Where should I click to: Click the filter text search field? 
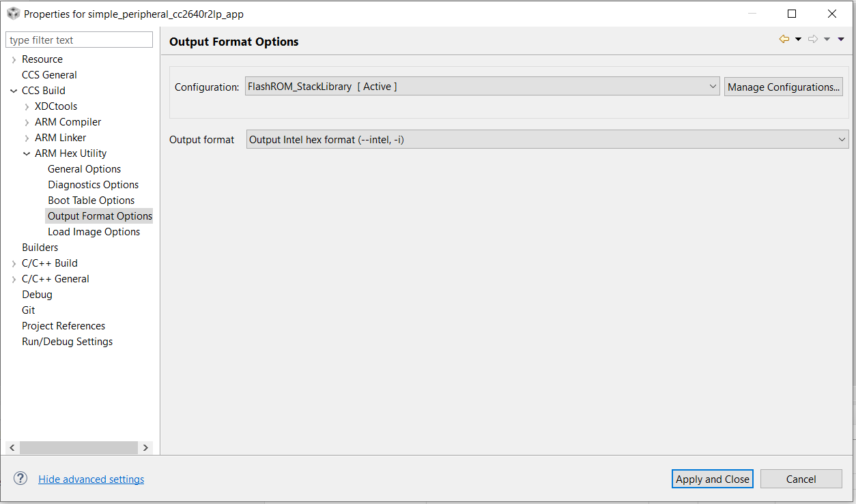[x=79, y=40]
